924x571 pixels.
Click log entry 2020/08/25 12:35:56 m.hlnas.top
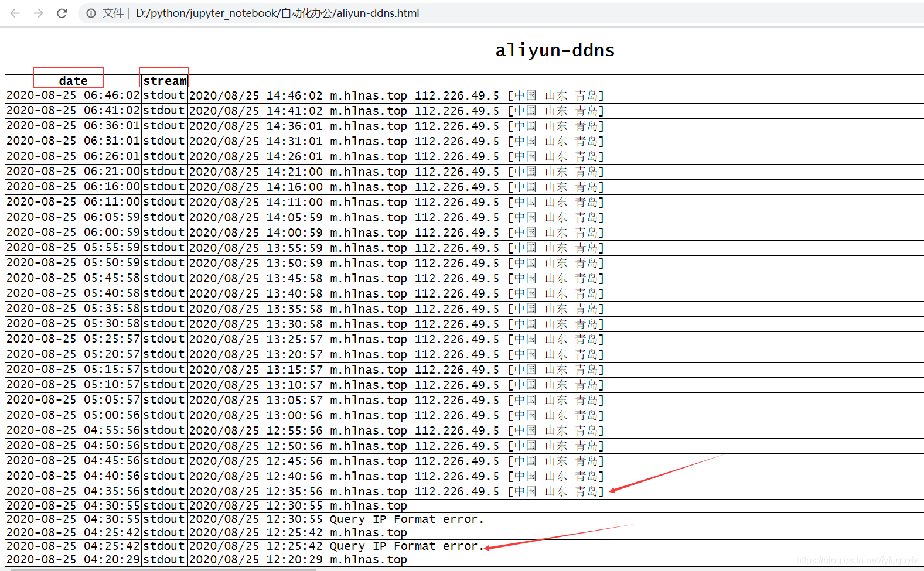tap(396, 491)
